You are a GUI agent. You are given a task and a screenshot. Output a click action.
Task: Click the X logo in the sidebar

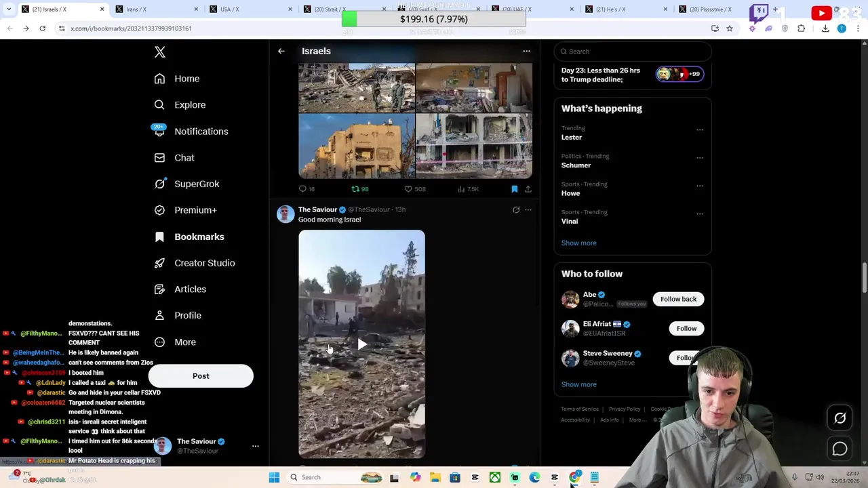pyautogui.click(x=160, y=52)
